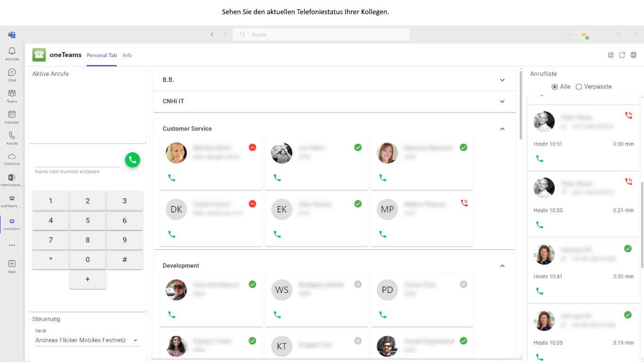This screenshot has height=362, width=644.
Task: Click the name or number input field
Action: [x=77, y=162]
